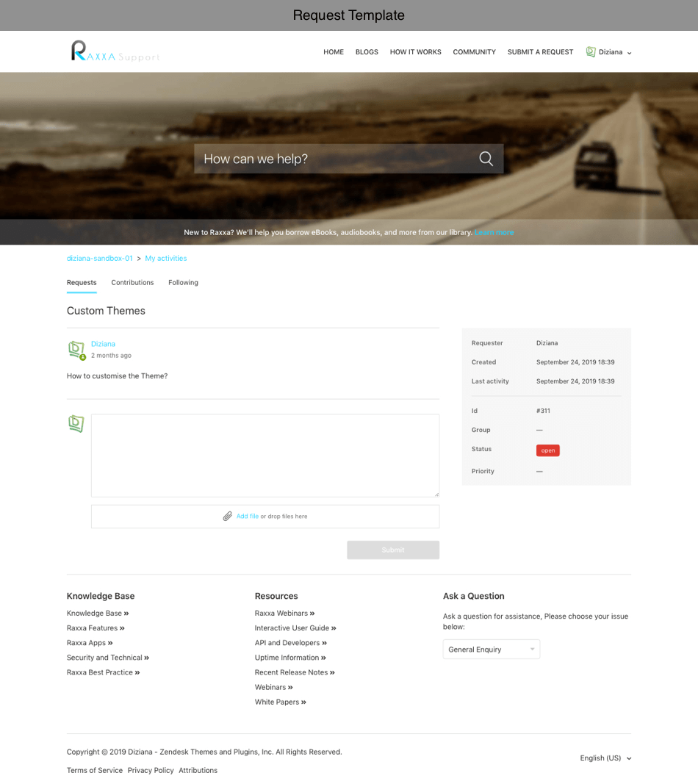Click inside the reply comment text area

tap(265, 456)
